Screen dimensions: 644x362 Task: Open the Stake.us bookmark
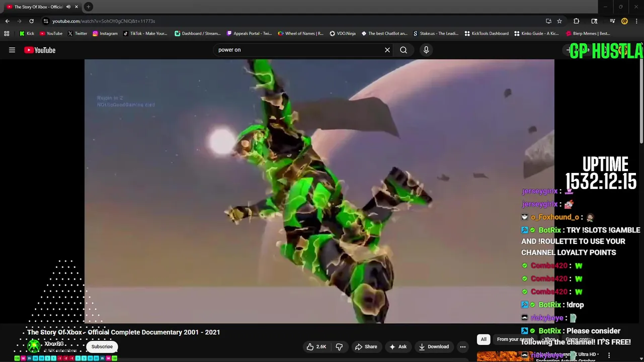coord(435,33)
